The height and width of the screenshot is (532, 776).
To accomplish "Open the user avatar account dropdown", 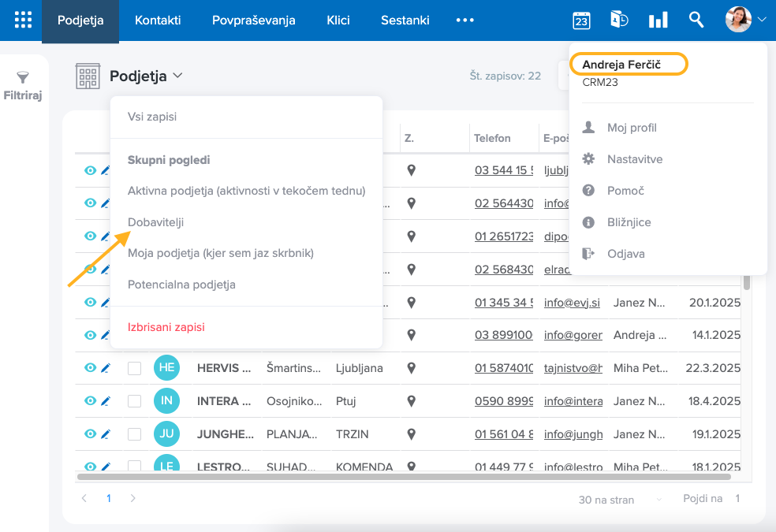I will click(745, 20).
